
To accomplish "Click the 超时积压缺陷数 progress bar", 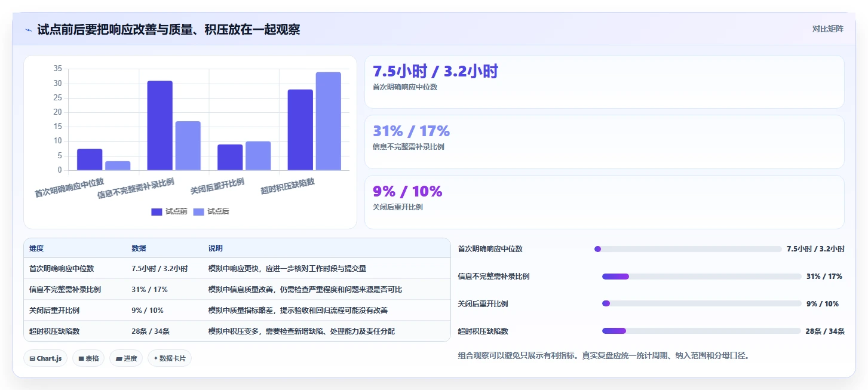I will (701, 331).
